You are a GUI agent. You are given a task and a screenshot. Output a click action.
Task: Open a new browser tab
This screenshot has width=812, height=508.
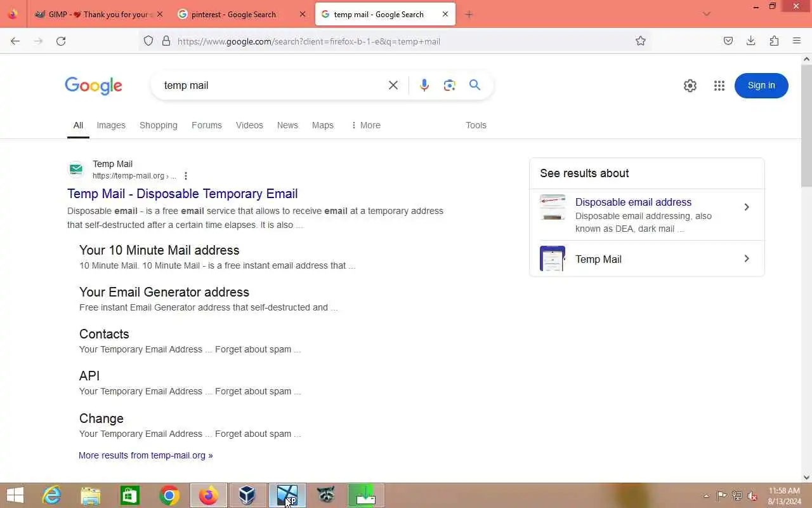[x=469, y=14]
